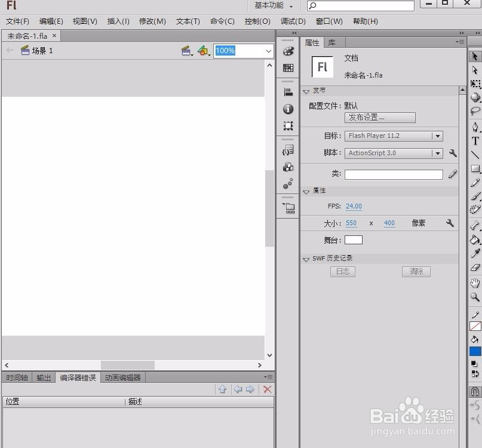Image resolution: width=482 pixels, height=448 pixels.
Task: Collapse the 发布 section
Action: tap(306, 91)
